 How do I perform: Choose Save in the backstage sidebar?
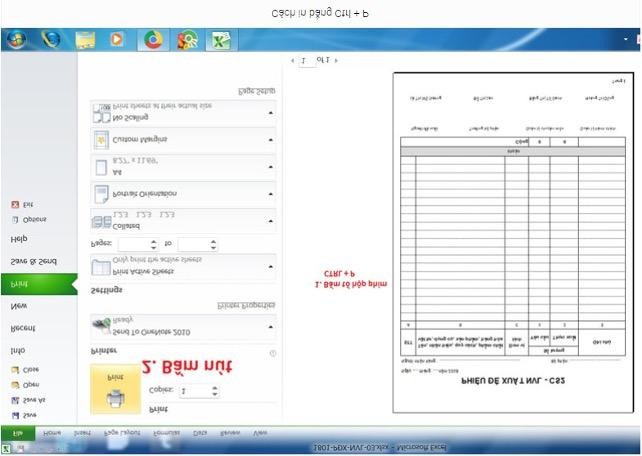[25, 415]
